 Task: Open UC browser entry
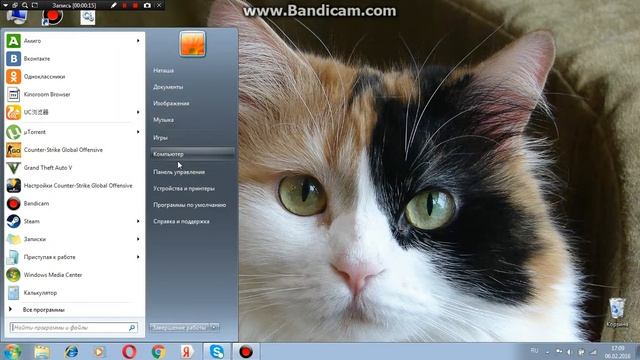click(x=73, y=112)
